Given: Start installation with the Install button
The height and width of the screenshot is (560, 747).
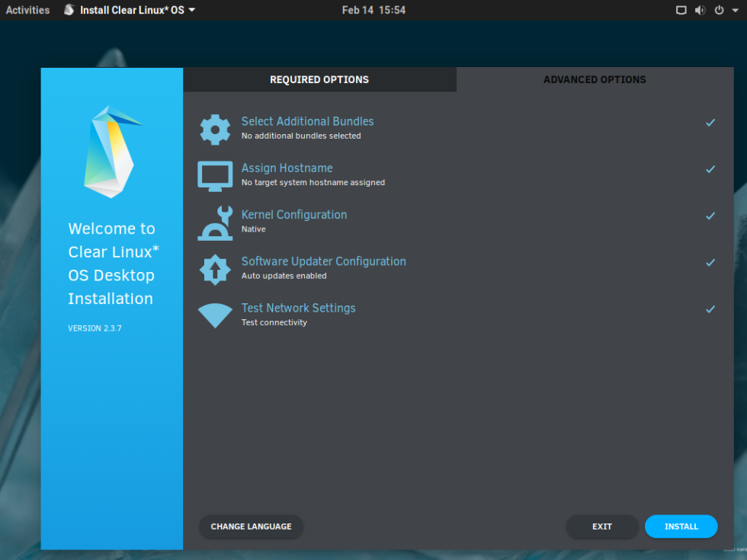Looking at the screenshot, I should pyautogui.click(x=681, y=526).
